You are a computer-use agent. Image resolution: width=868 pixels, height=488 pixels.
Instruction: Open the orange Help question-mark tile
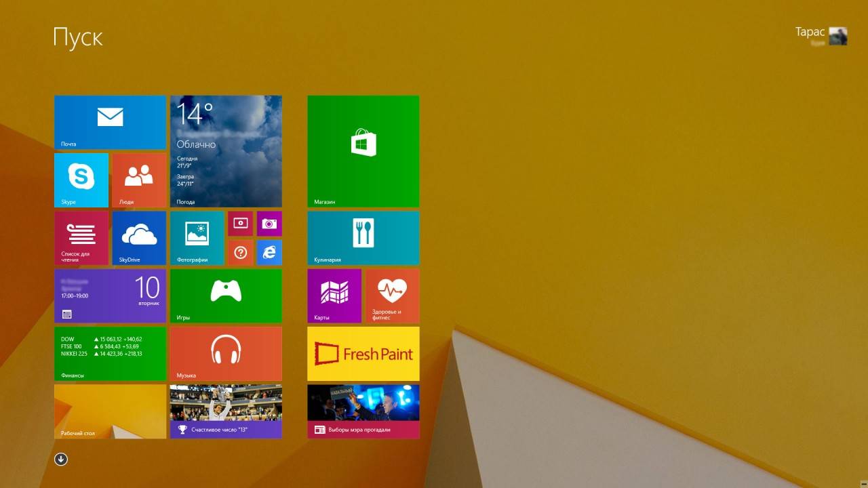pos(240,252)
